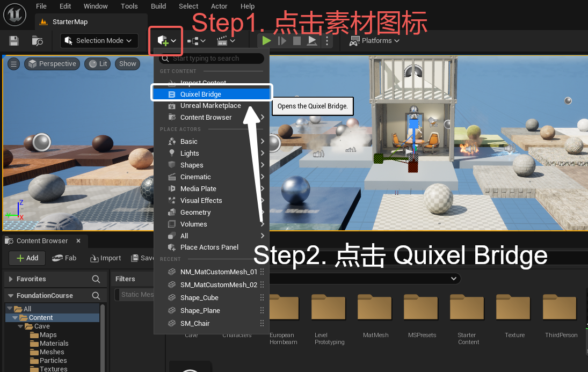This screenshot has width=588, height=372.
Task: Select the All folder in tree
Action: point(23,309)
